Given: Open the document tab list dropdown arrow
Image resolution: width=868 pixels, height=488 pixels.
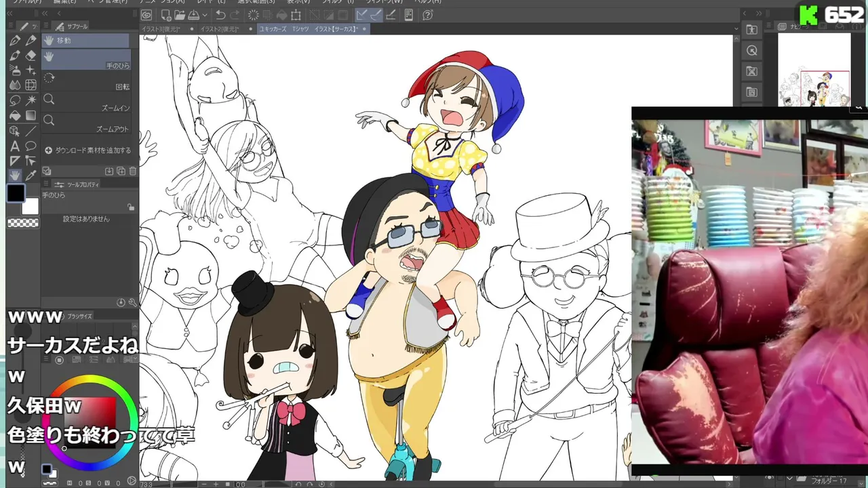Looking at the screenshot, I should point(737,29).
